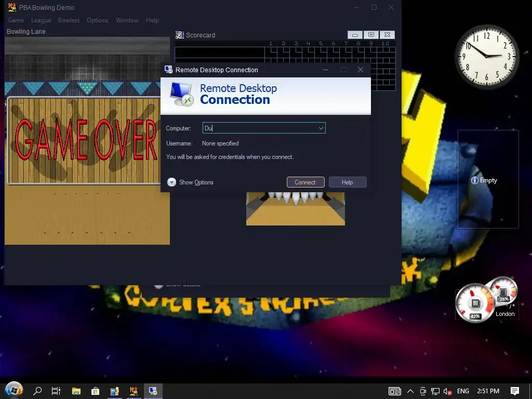Screen dimensions: 532x399
Task: Open taskbar Search magnifier
Action: point(37,391)
